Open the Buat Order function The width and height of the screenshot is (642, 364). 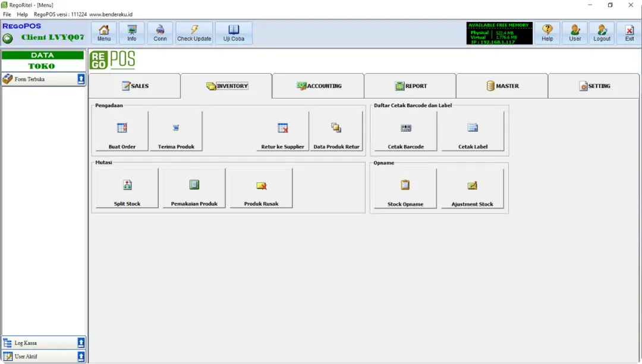tap(122, 131)
